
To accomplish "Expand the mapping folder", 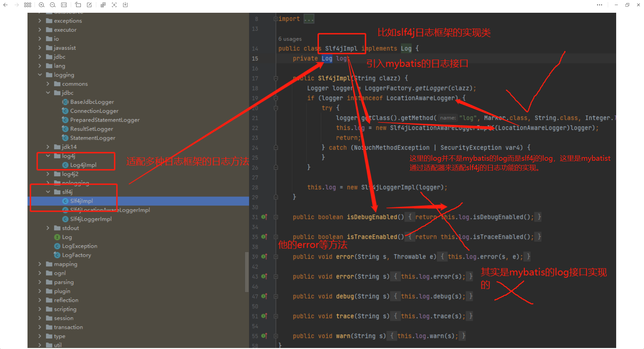I will 40,264.
